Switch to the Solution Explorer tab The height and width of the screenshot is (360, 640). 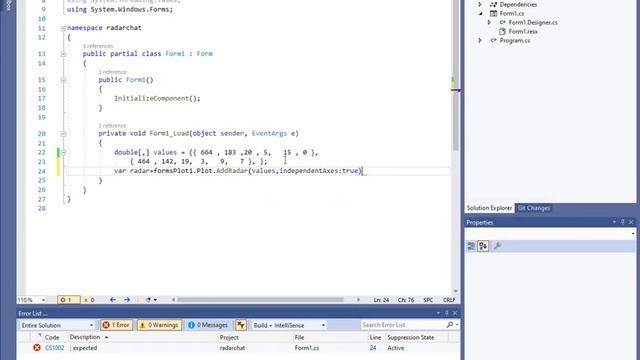tap(489, 208)
